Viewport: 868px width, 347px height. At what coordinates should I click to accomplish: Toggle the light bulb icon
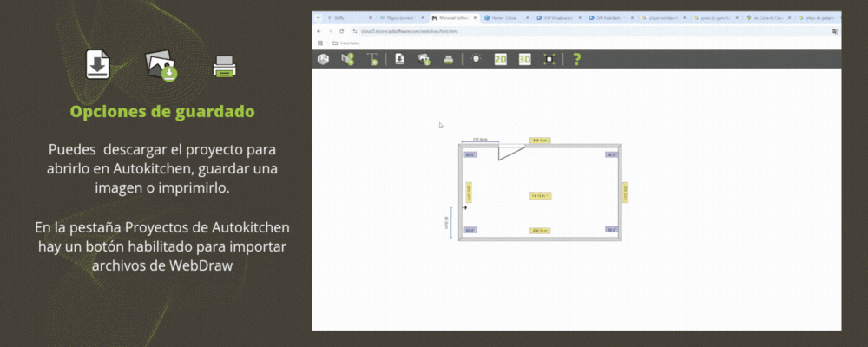click(476, 59)
